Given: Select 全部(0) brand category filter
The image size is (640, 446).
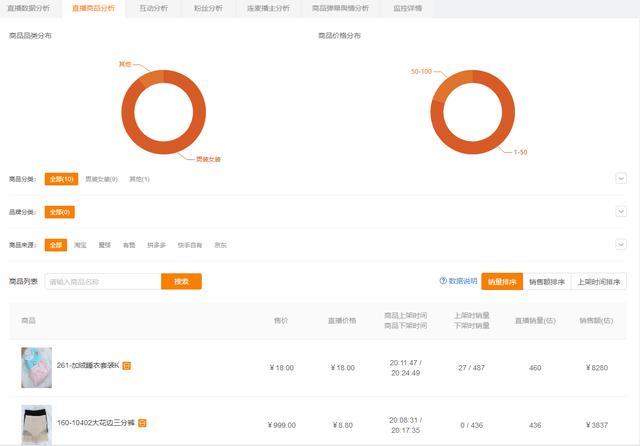Looking at the screenshot, I should click(x=60, y=212).
